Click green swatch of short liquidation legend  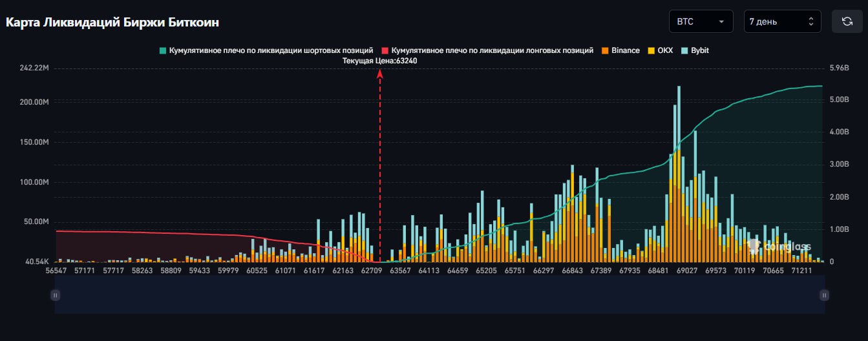coord(164,50)
